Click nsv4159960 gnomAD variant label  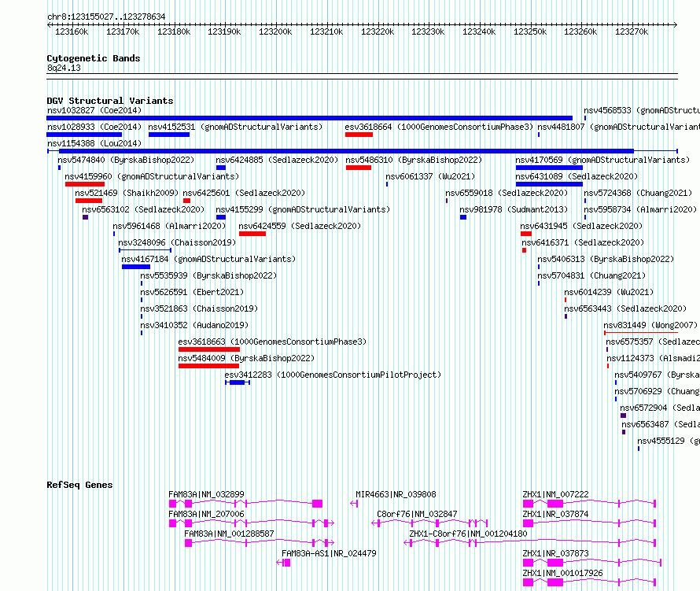pyautogui.click(x=152, y=176)
